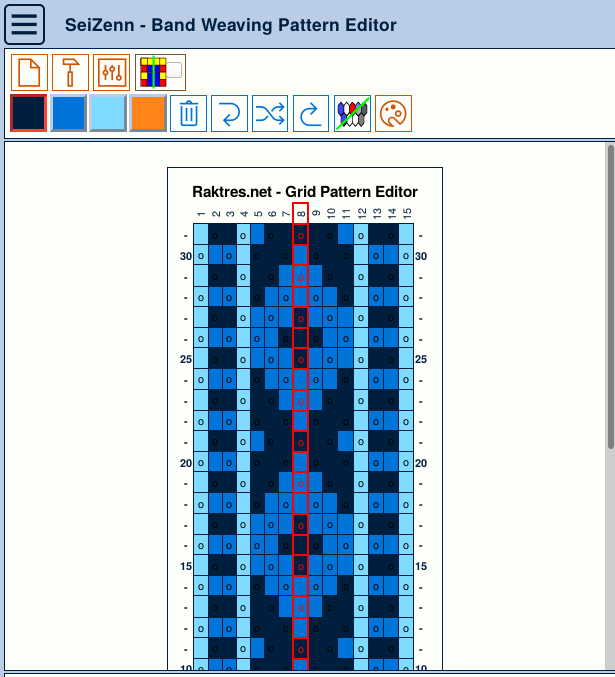Click the left row label 20
The image size is (615, 677).
point(186,463)
